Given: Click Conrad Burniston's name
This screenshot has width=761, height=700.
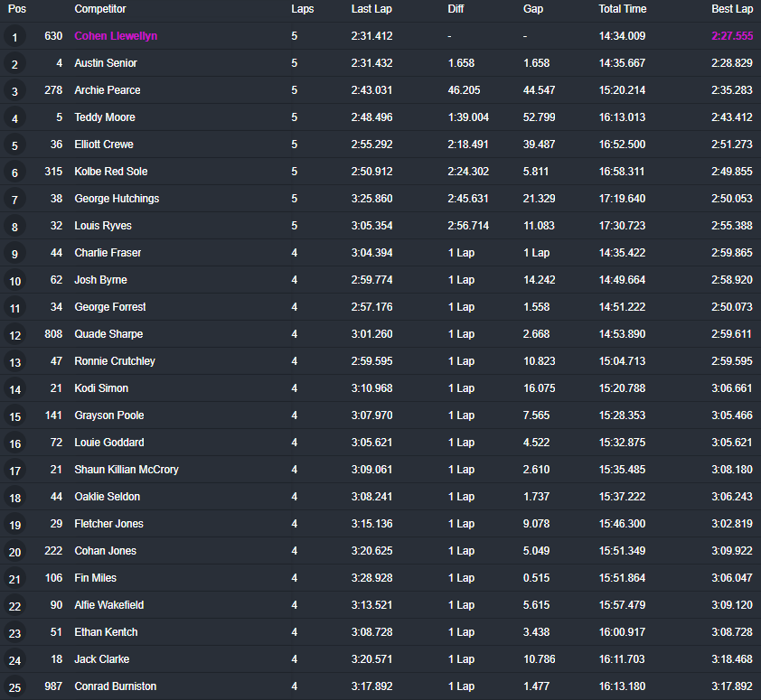Looking at the screenshot, I should (115, 686).
